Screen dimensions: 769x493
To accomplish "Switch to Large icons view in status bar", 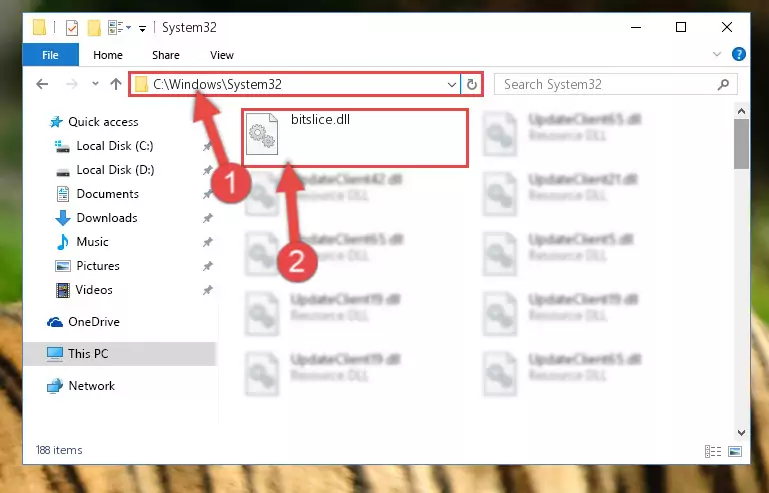I will click(735, 451).
